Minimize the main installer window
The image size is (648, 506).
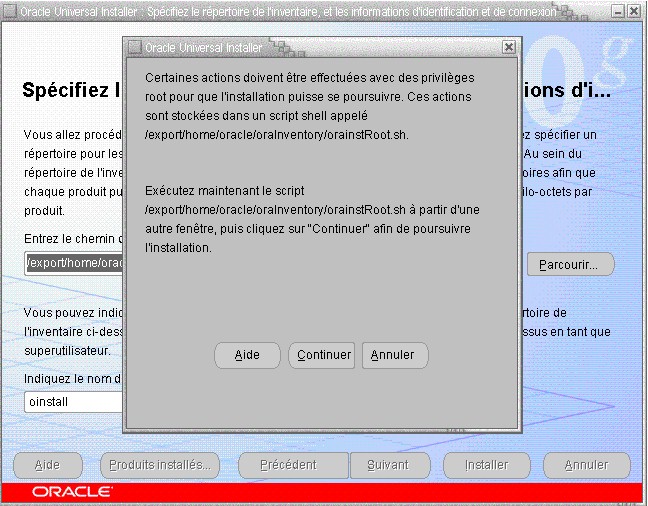pos(617,9)
